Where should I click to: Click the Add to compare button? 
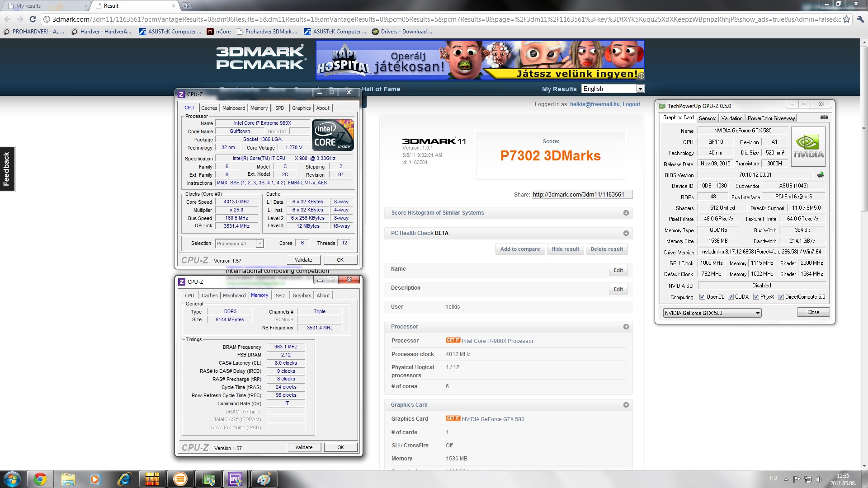pyautogui.click(x=520, y=249)
